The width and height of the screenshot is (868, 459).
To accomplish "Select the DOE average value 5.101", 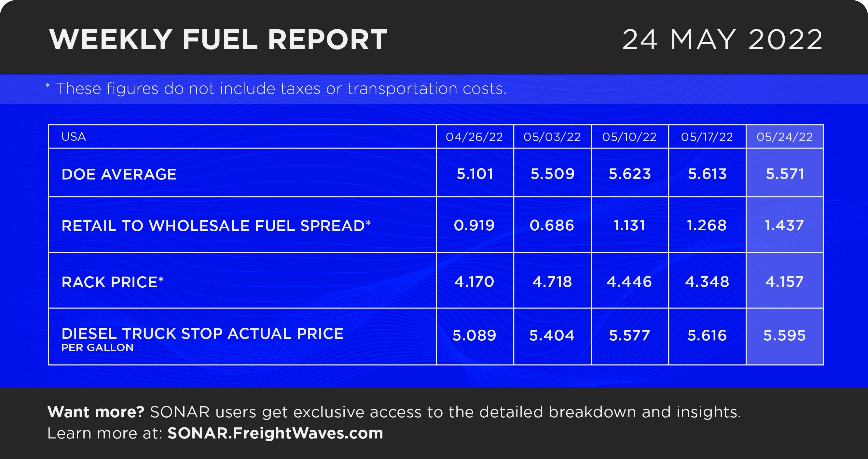I will 475,174.
